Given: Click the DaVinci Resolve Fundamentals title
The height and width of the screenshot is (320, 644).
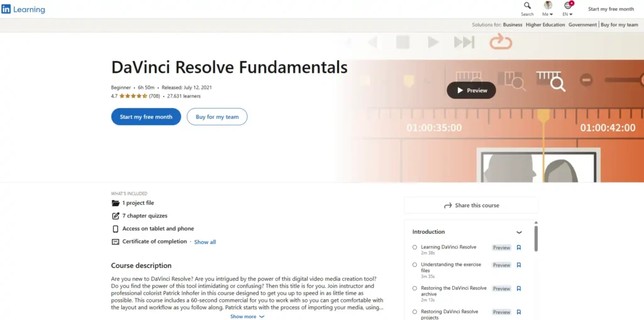Looking at the screenshot, I should (229, 68).
